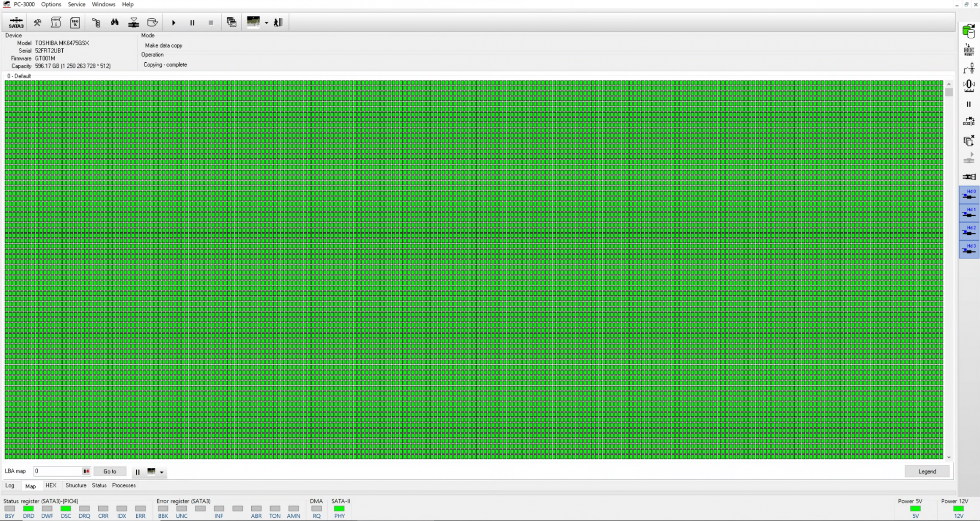Toggle head Hd 3 in the sidebar
The width and height of the screenshot is (980, 521).
[x=969, y=250]
